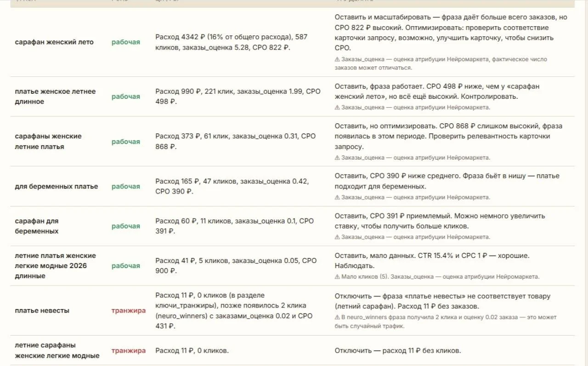Select "транжира" label for "летние сарафаны женские легкие модные"
588x366 pixels.
(x=129, y=351)
